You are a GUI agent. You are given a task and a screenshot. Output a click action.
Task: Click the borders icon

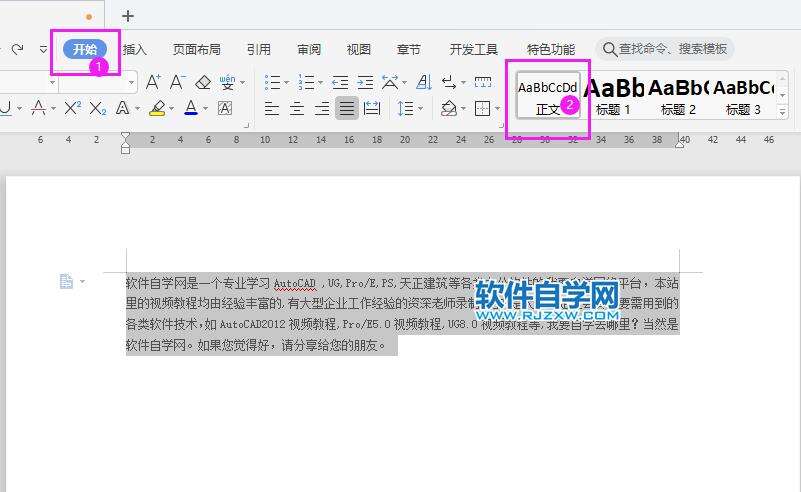point(482,108)
